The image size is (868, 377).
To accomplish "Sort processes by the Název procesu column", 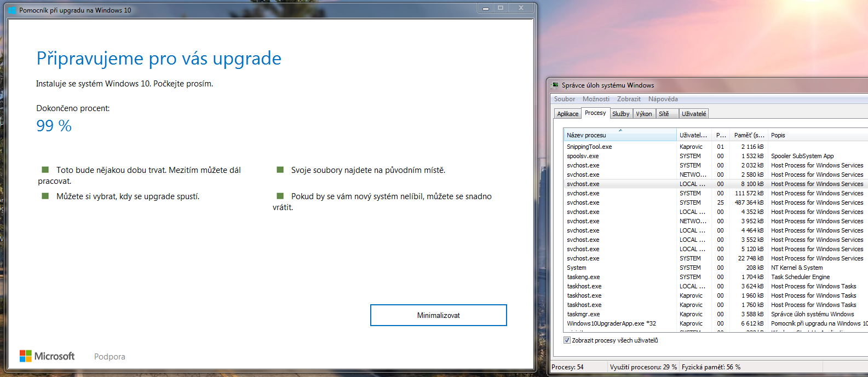I will 620,135.
